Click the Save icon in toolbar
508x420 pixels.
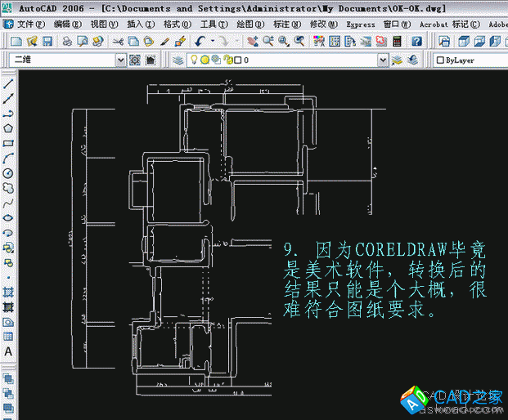[47, 41]
